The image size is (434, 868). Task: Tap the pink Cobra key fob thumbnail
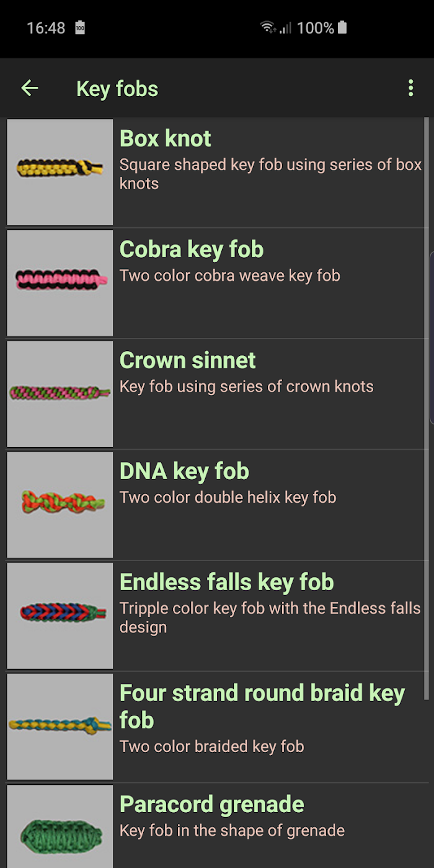click(x=60, y=283)
